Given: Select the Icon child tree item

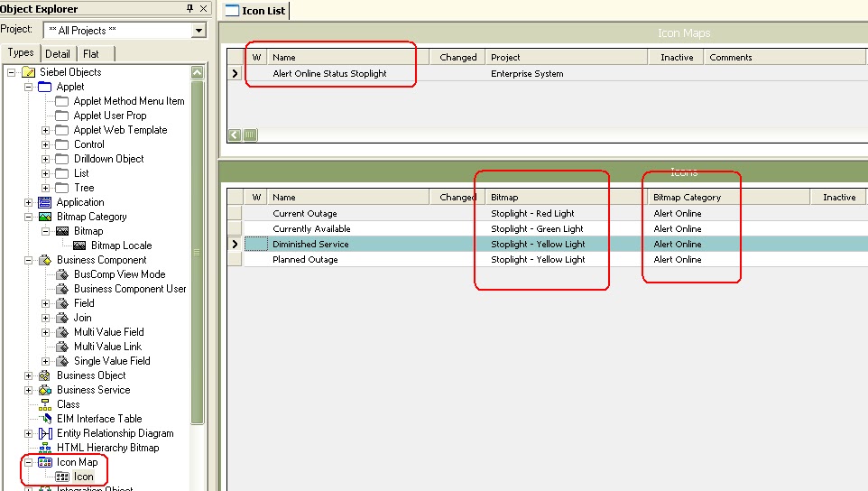Looking at the screenshot, I should 84,477.
